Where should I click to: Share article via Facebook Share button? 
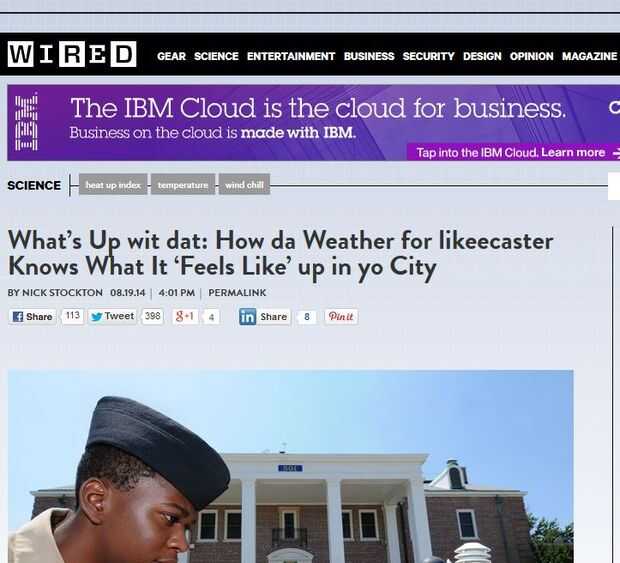[x=32, y=317]
